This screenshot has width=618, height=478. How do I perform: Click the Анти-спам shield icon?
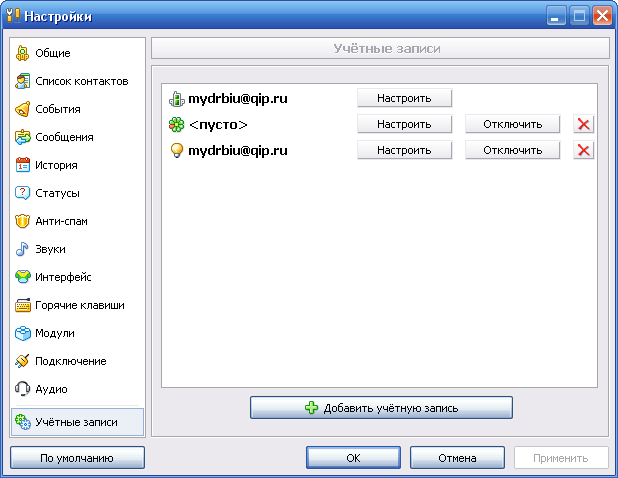click(x=22, y=221)
